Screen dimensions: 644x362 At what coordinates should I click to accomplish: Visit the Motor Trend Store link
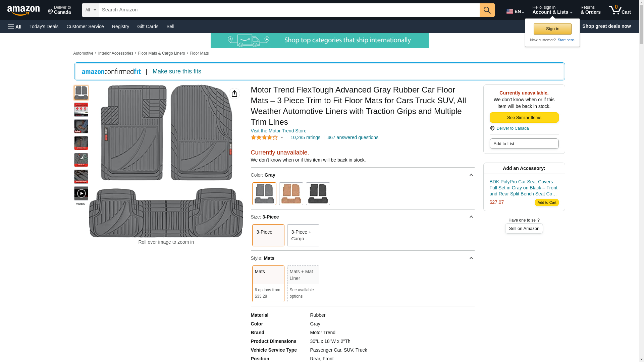point(278,131)
